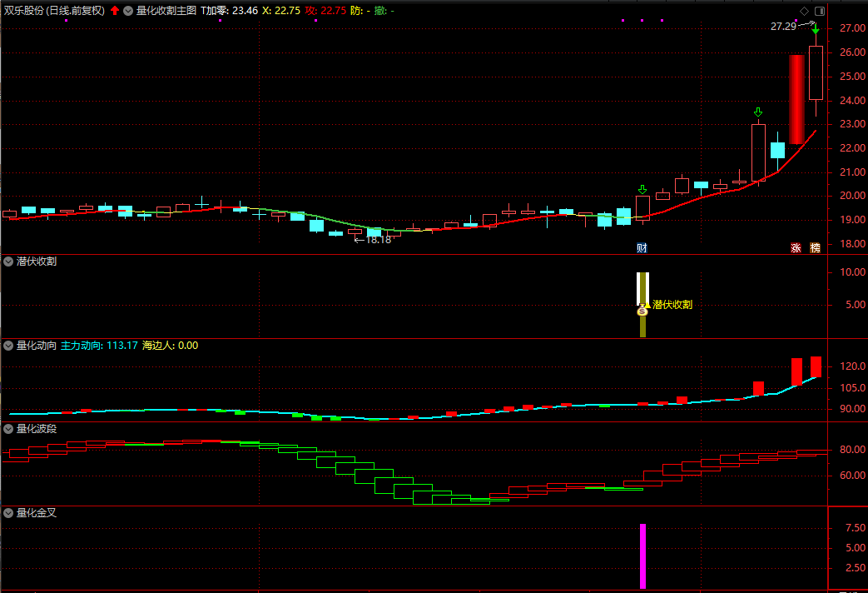Click the 主力动向: 113.17 readout
The image size is (868, 593).
[x=99, y=346]
